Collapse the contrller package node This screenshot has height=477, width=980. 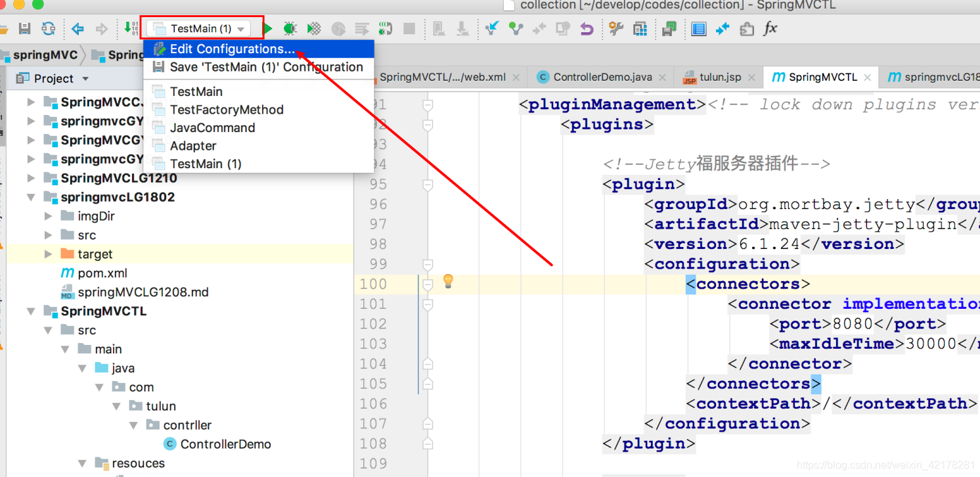coord(133,426)
